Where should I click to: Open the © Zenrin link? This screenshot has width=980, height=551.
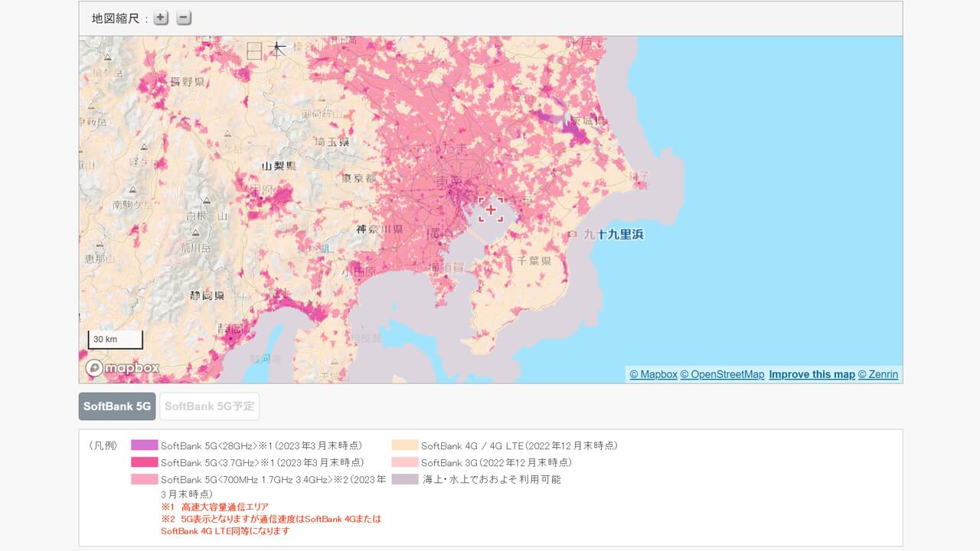[878, 374]
